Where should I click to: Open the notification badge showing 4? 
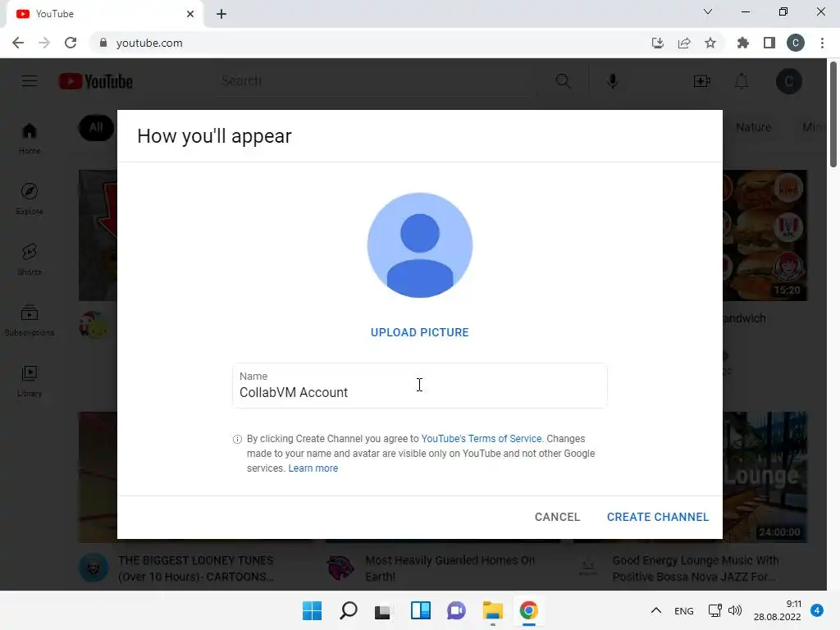(x=817, y=610)
